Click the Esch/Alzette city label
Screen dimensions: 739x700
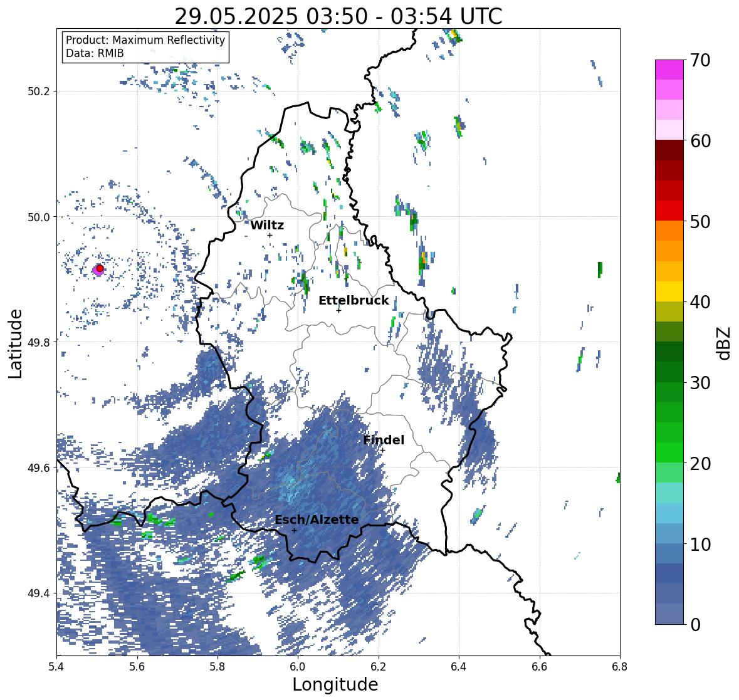click(317, 520)
